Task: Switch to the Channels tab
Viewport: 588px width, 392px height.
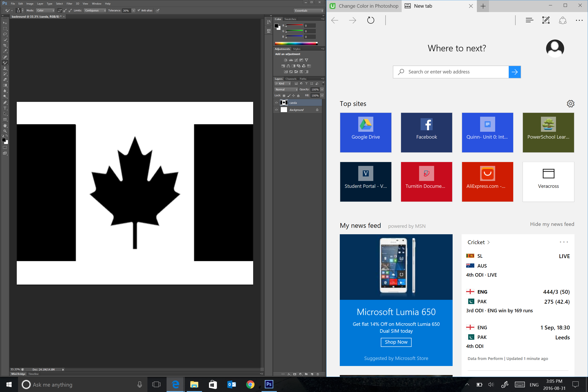Action: [x=291, y=79]
